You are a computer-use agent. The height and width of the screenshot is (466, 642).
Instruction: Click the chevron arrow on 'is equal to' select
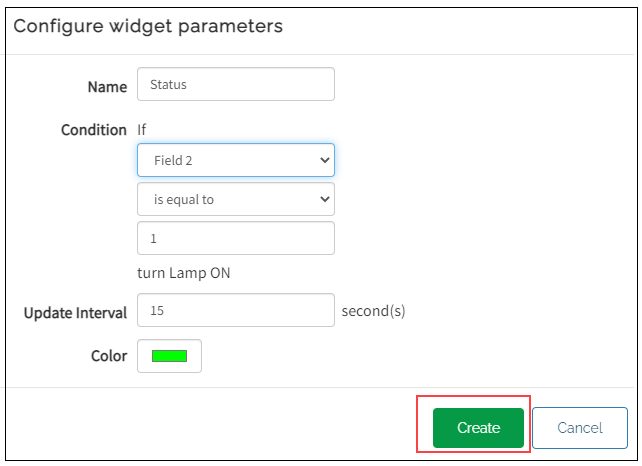point(323,199)
